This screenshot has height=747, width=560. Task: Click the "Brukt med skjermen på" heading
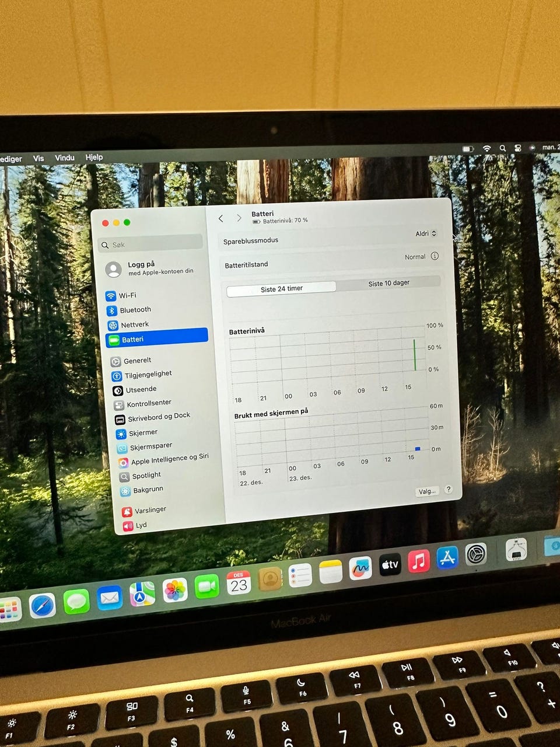271,413
